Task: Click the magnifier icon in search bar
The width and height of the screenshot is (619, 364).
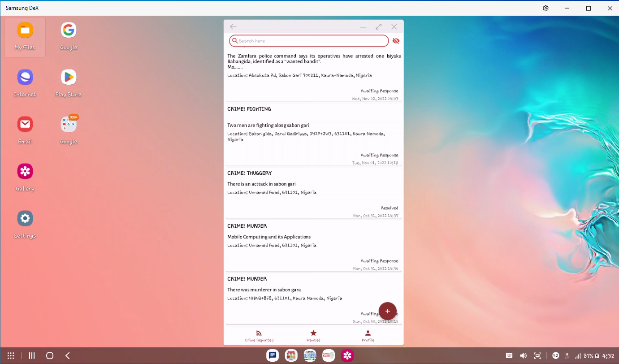Action: tap(234, 41)
